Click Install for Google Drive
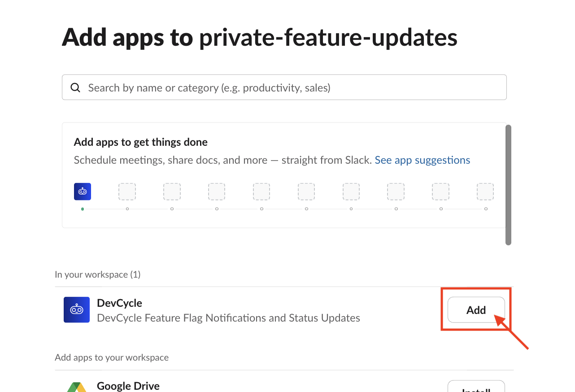This screenshot has height=392, width=575. [x=476, y=389]
